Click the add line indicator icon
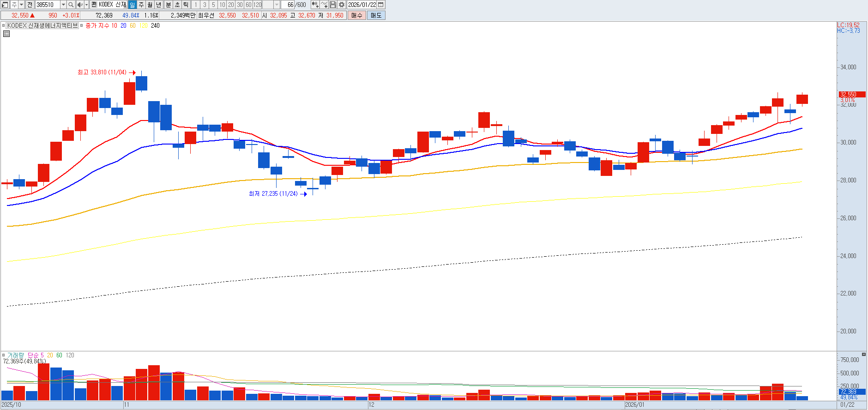The height and width of the screenshot is (410, 868). pyautogui.click(x=324, y=5)
